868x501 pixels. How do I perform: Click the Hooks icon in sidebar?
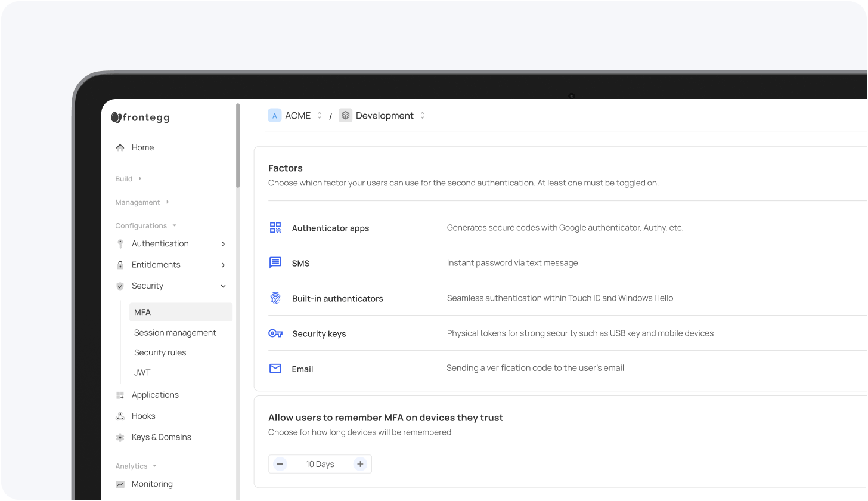click(120, 416)
